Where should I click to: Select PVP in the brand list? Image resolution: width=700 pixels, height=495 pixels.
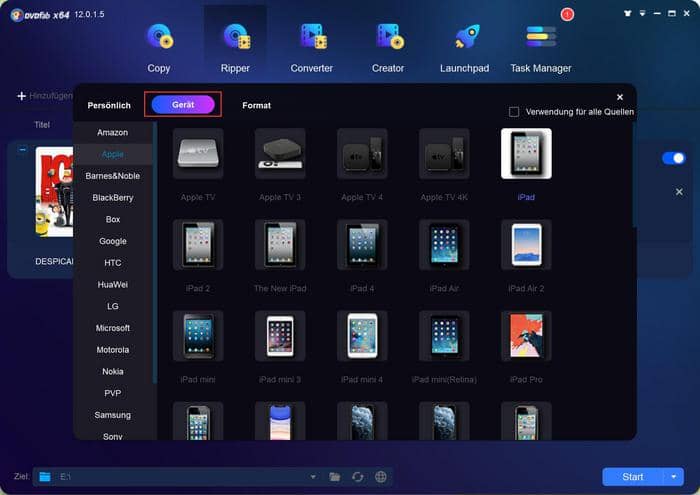[112, 393]
